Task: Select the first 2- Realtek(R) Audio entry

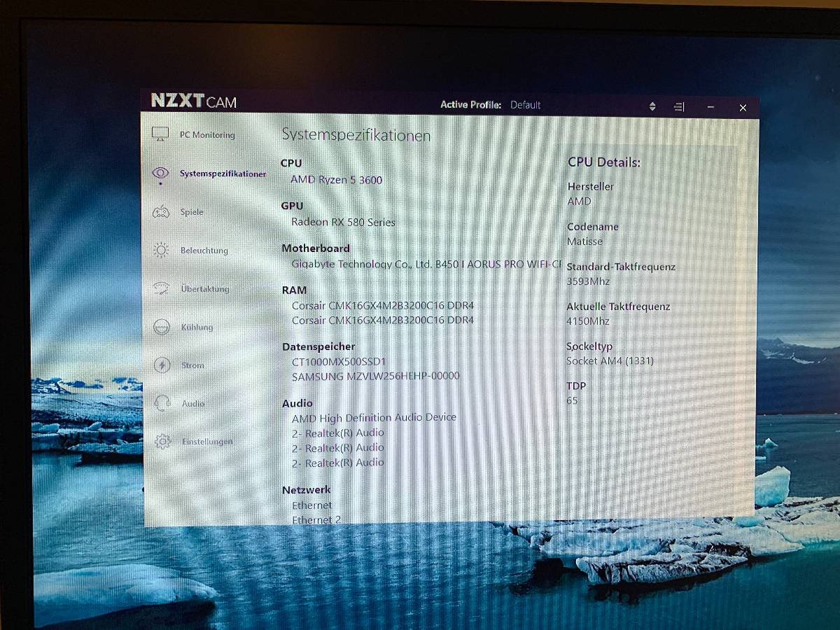Action: 338,433
